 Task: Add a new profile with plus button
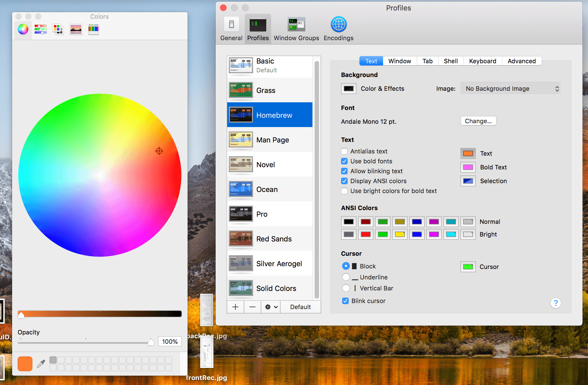click(235, 307)
